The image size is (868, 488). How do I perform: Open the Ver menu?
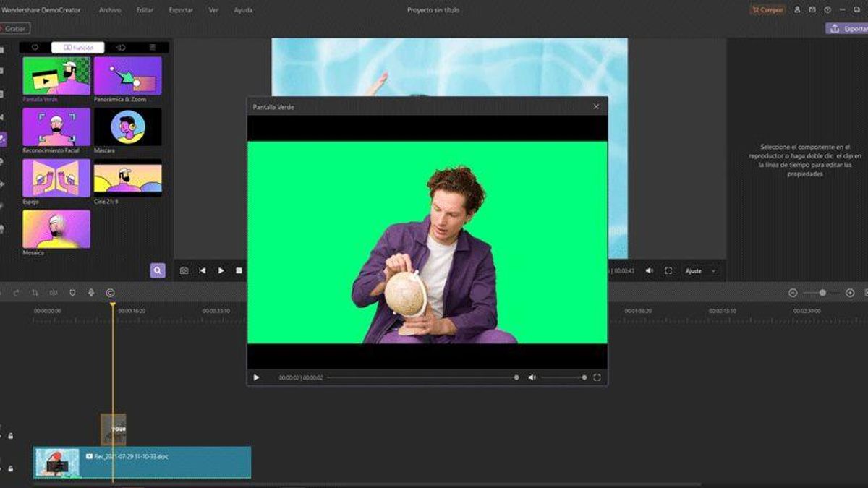[x=213, y=10]
